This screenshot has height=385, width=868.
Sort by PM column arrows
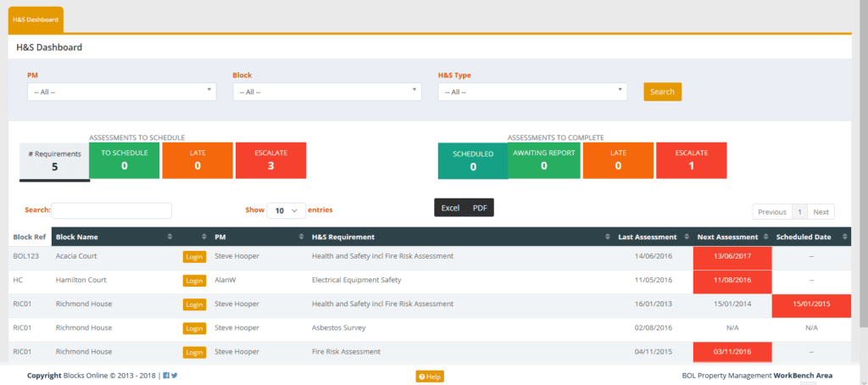point(301,237)
